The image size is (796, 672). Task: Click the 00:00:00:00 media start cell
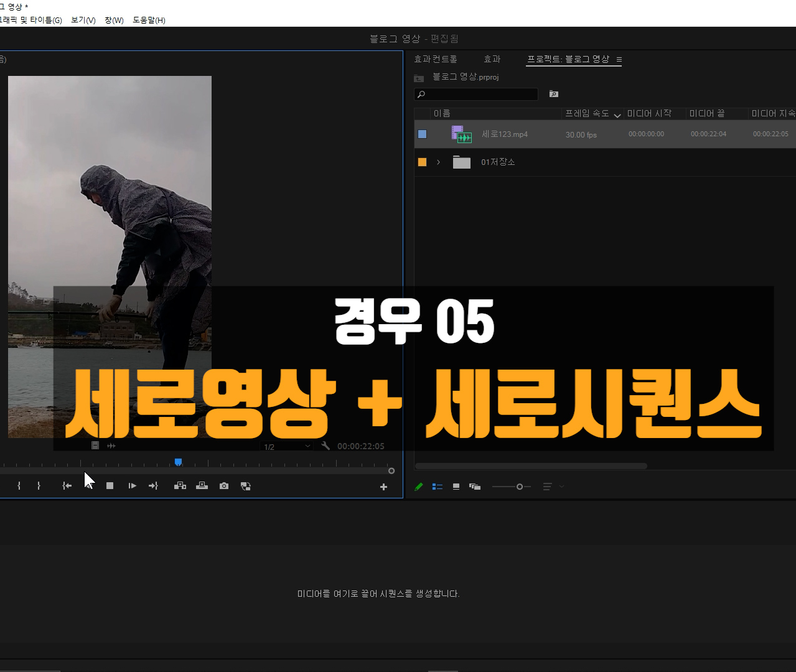646,134
